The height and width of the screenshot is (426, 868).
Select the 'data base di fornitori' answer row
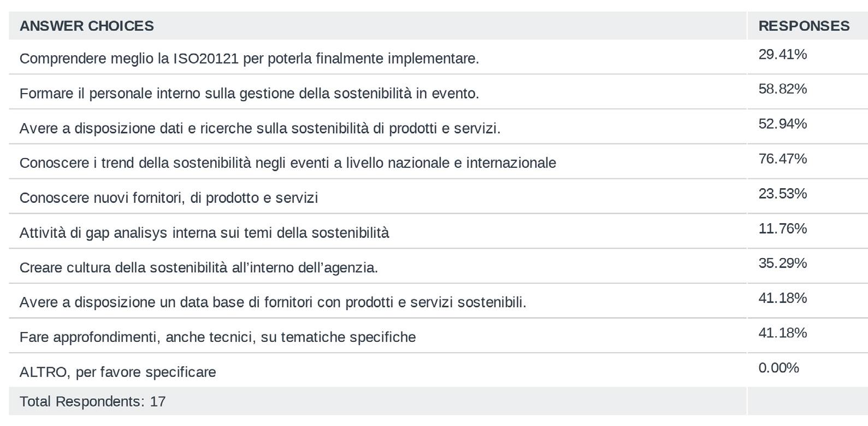click(x=273, y=302)
